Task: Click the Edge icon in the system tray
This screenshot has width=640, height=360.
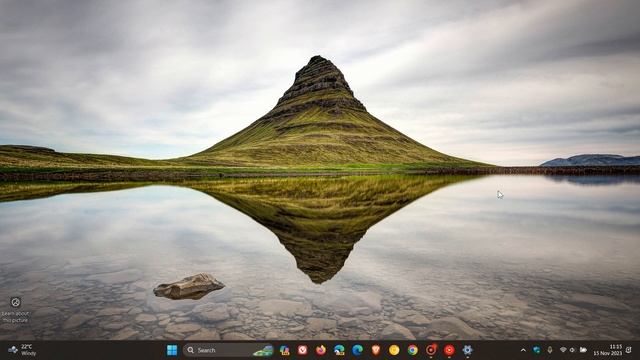Action: coord(536,350)
